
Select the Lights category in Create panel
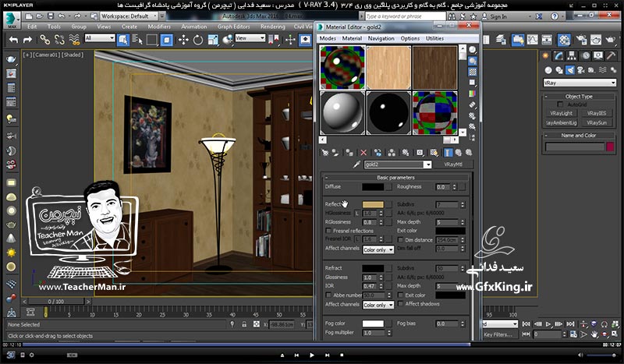[x=570, y=70]
